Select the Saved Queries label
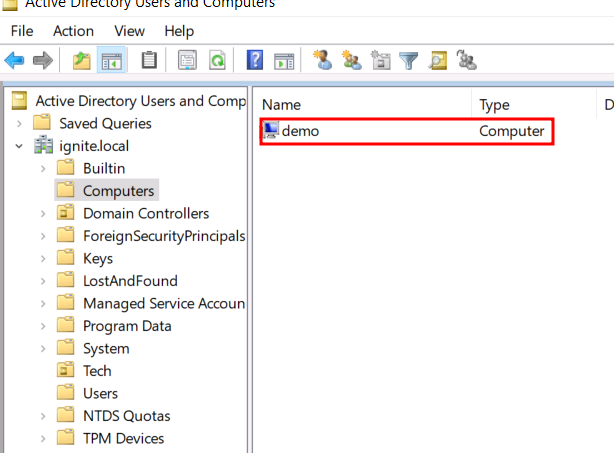 [x=105, y=124]
